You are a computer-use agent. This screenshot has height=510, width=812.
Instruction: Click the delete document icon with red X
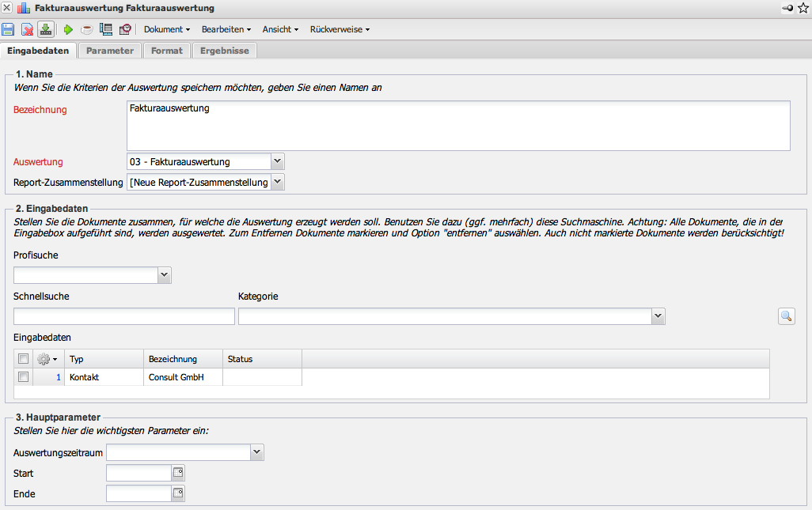click(27, 29)
